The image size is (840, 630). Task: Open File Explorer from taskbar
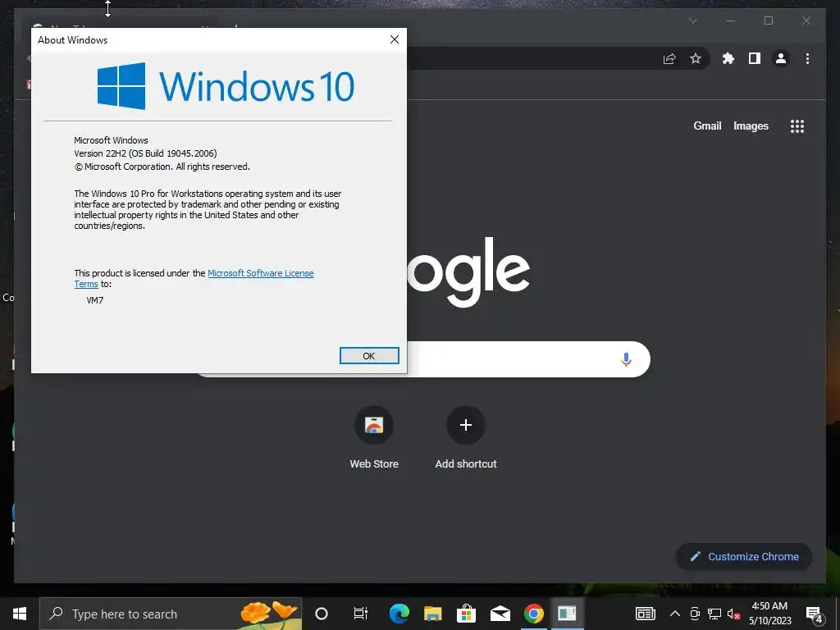[433, 614]
